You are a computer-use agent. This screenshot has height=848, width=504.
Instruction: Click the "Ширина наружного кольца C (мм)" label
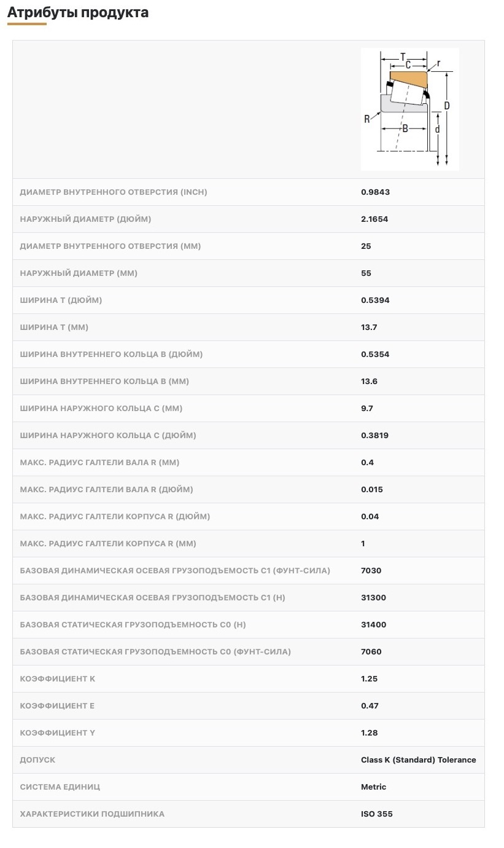coord(101,409)
